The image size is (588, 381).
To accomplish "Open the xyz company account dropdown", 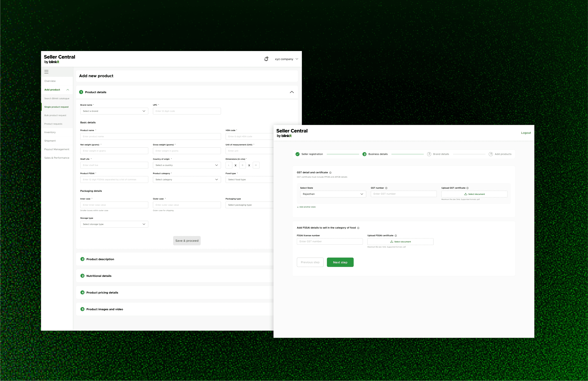I will tap(286, 59).
